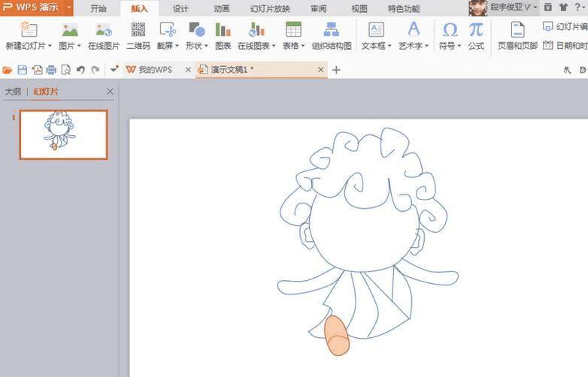Viewport: 588px width, 377px height.
Task: Close the 演示文稿1 tab
Action: pyautogui.click(x=320, y=70)
